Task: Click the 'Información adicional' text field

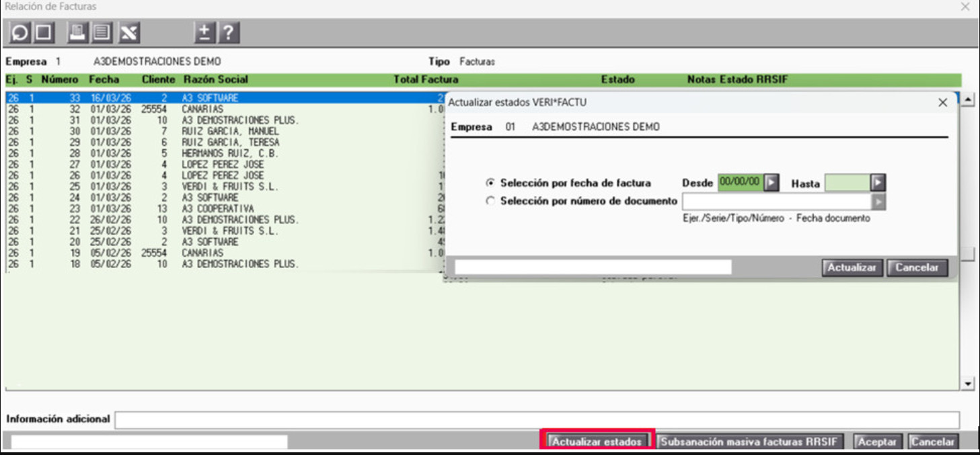Action: [537, 420]
